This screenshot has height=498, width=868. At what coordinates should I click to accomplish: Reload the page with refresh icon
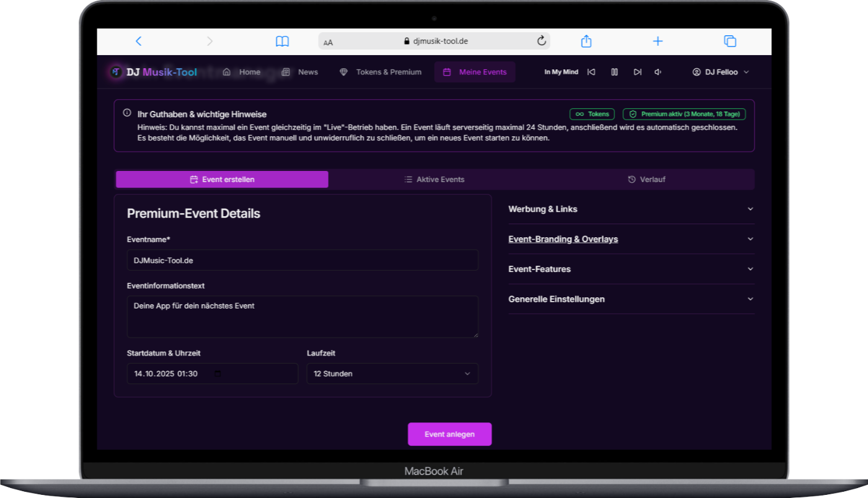click(x=541, y=41)
